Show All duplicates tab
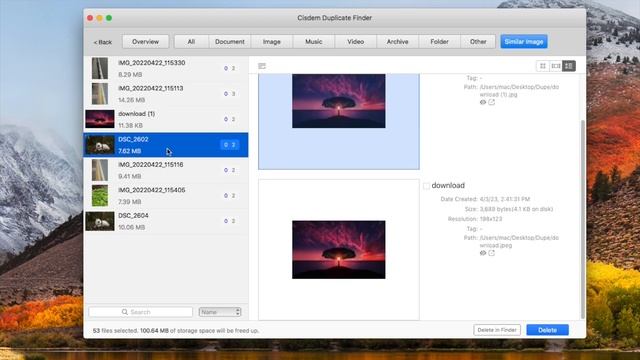The width and height of the screenshot is (640, 360). coord(191,42)
